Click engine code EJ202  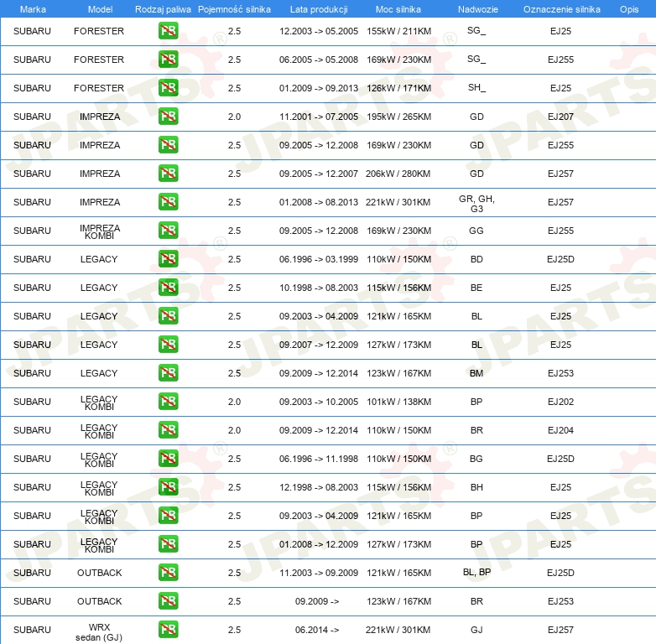coord(560,402)
